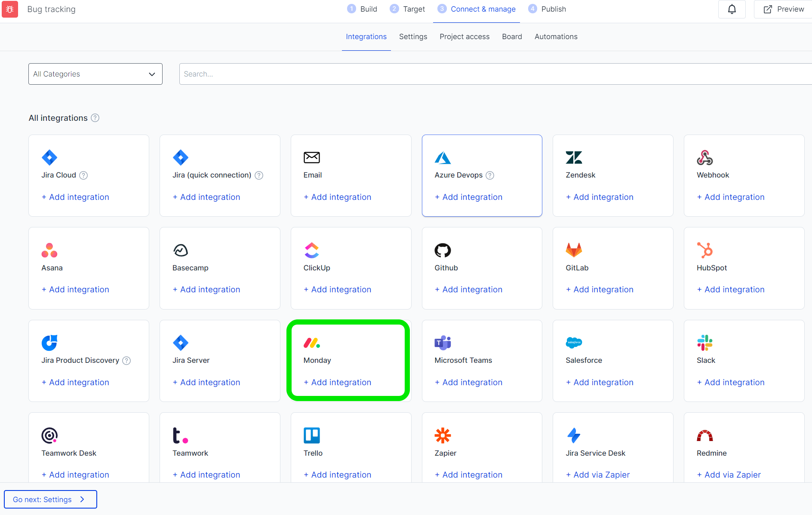Switch to the Settings tab
This screenshot has width=812, height=515.
(413, 37)
